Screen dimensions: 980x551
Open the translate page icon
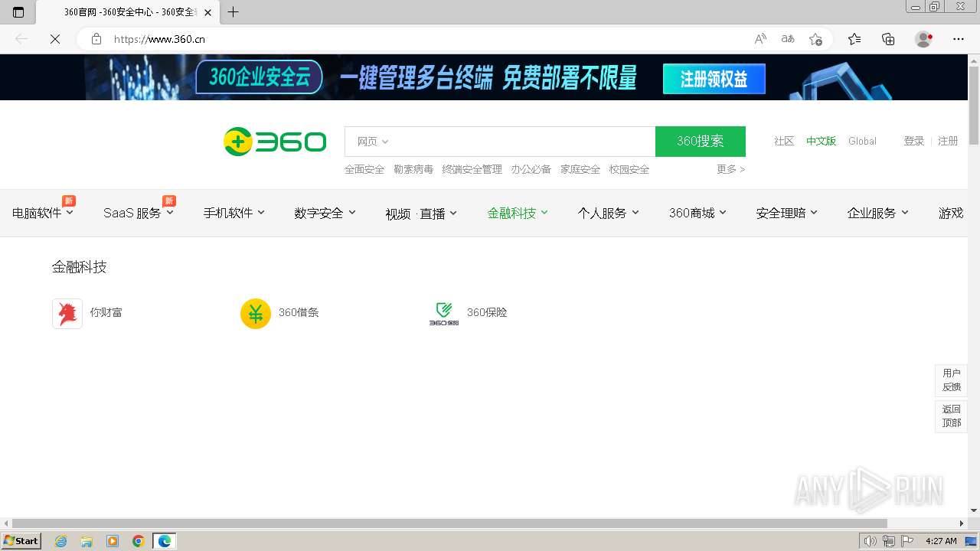788,39
